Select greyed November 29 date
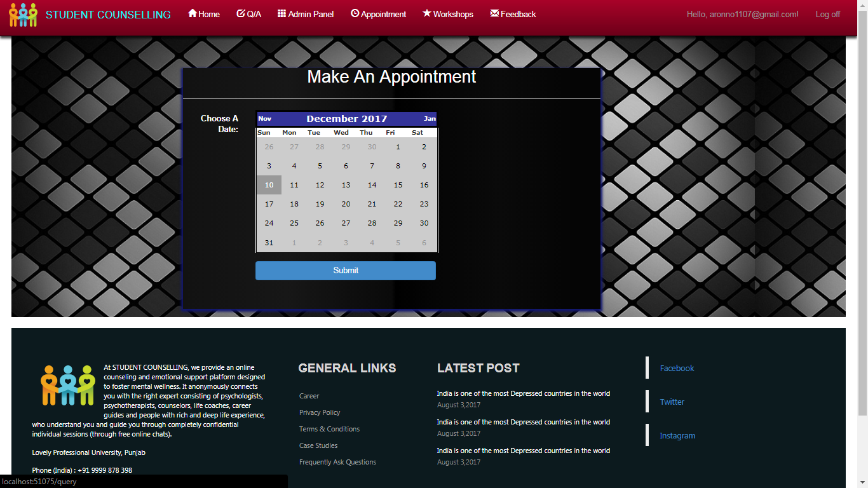The image size is (868, 488). point(346,147)
